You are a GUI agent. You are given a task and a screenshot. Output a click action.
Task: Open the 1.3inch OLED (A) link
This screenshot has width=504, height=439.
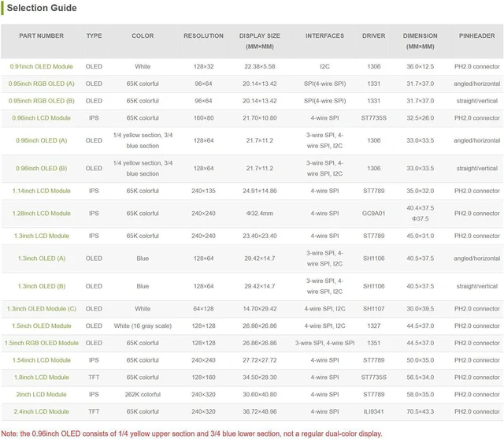(x=42, y=259)
